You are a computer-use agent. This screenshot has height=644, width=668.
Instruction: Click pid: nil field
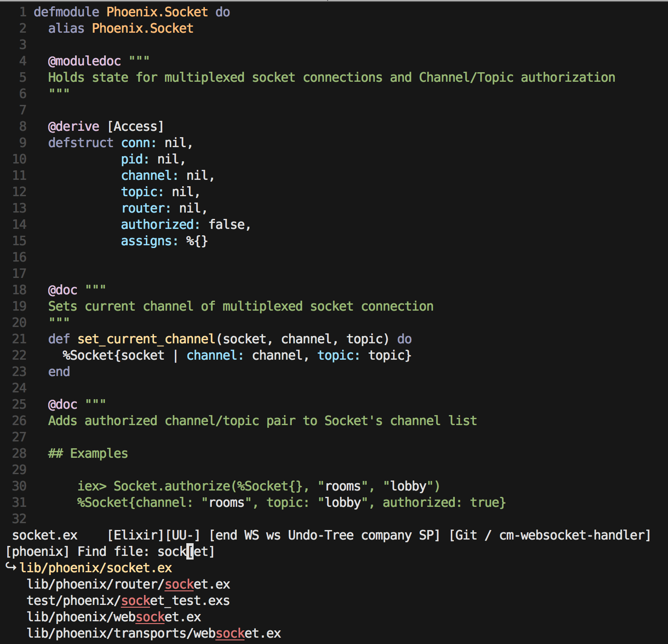click(153, 159)
